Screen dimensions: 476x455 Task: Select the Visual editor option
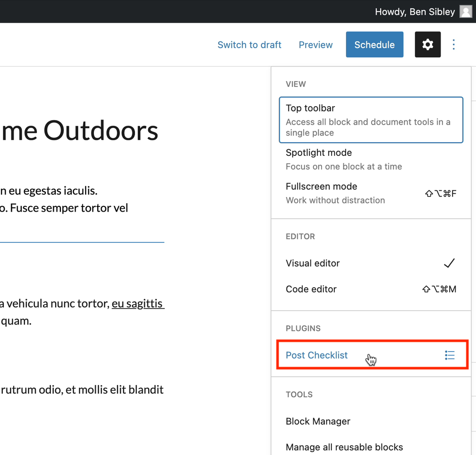(371, 263)
